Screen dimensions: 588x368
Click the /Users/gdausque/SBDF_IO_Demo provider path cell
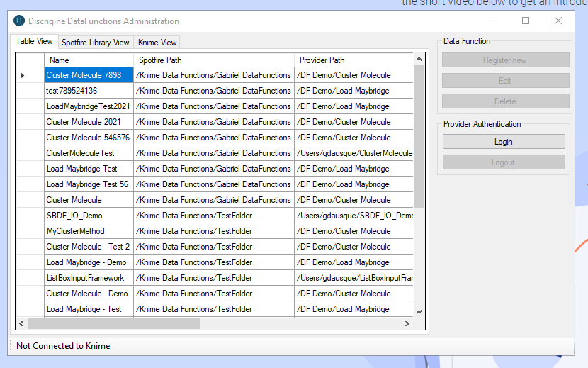pyautogui.click(x=354, y=216)
